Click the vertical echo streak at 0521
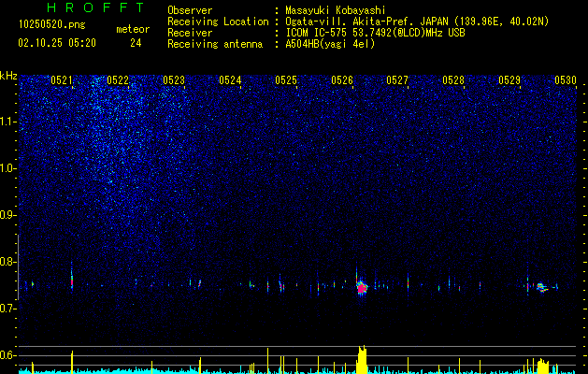The height and width of the screenshot is (374, 588). (72, 278)
